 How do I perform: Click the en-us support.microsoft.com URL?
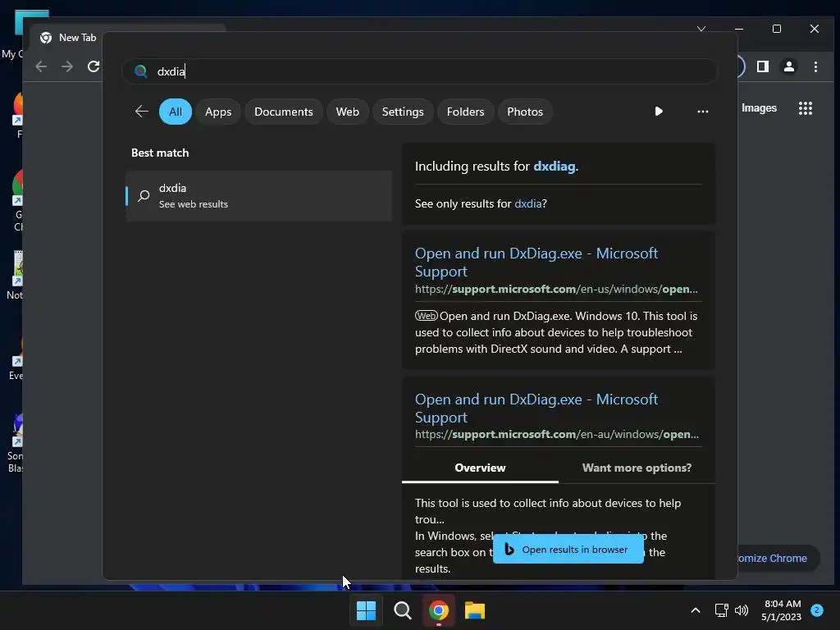[x=556, y=290]
